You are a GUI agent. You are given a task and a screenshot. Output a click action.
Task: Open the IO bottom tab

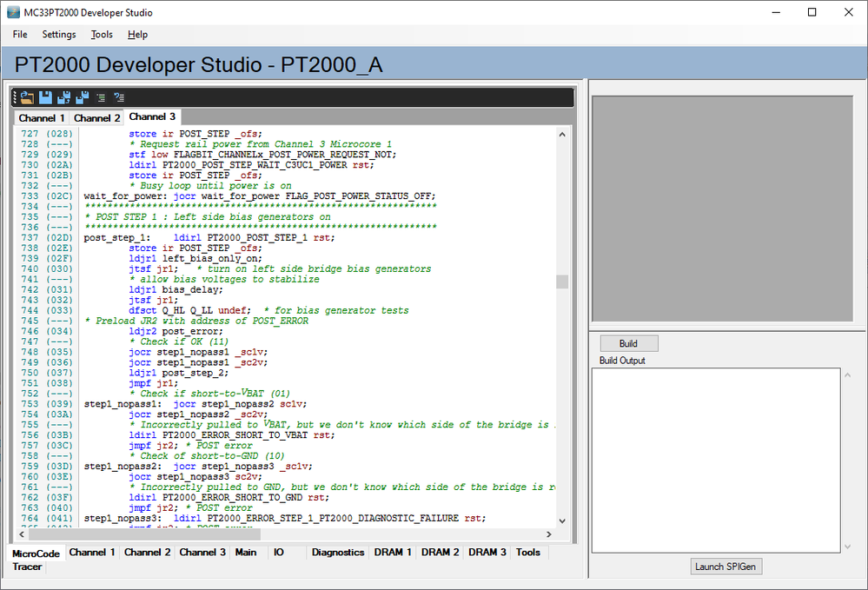pos(278,553)
